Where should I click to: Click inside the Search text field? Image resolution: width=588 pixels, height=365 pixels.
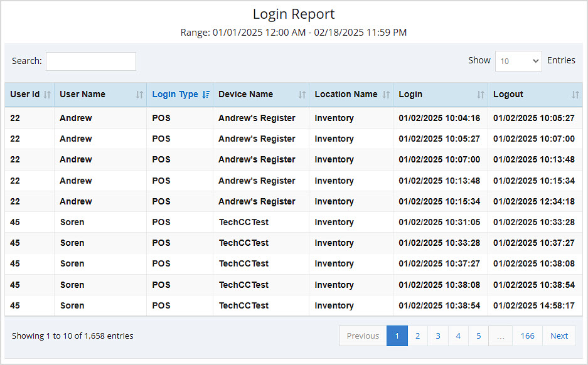click(91, 61)
